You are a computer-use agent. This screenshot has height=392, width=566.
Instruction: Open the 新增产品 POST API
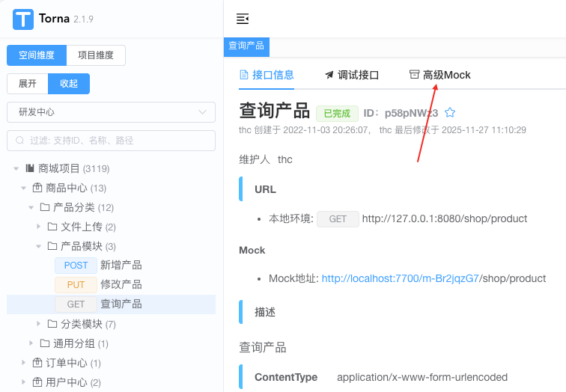click(111, 266)
